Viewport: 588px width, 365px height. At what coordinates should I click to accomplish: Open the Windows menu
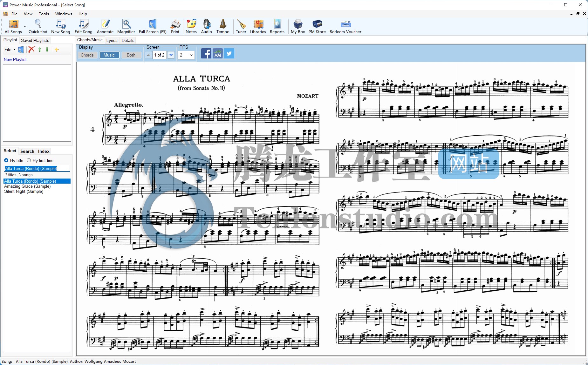[64, 14]
